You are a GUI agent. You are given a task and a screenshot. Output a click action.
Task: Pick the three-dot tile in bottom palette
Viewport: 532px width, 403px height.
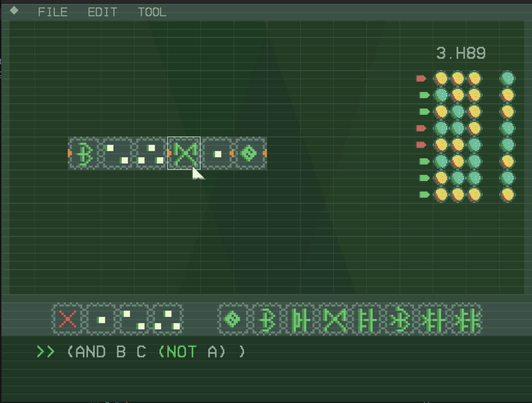(x=167, y=319)
